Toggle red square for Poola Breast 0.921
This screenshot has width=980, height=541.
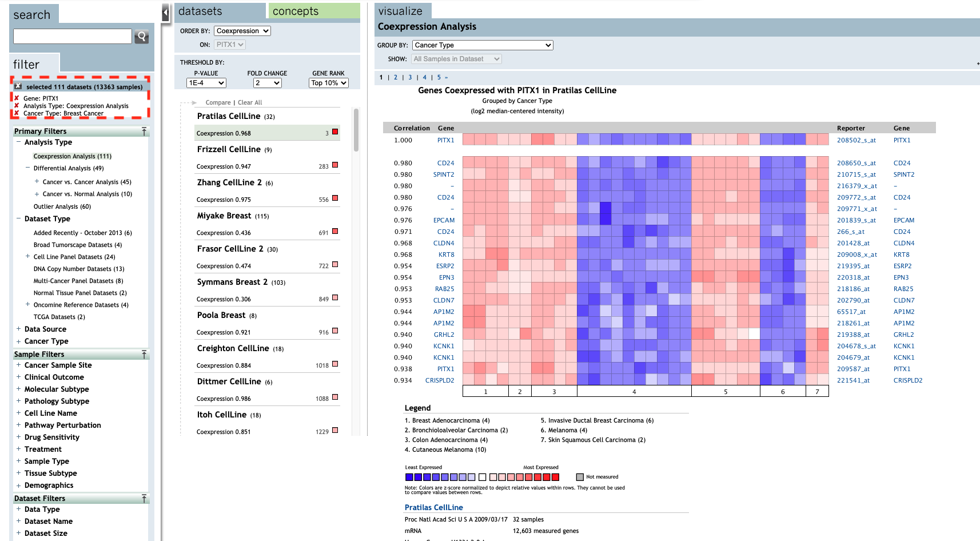tap(335, 331)
